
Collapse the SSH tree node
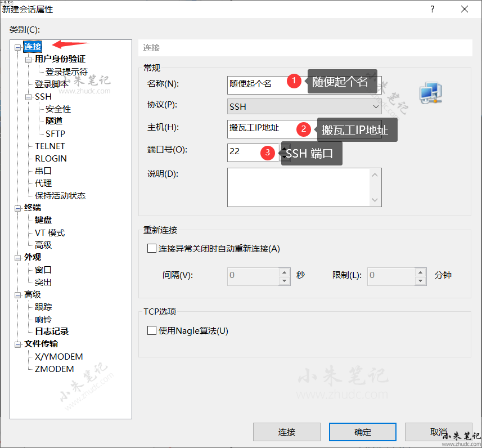click(x=29, y=97)
